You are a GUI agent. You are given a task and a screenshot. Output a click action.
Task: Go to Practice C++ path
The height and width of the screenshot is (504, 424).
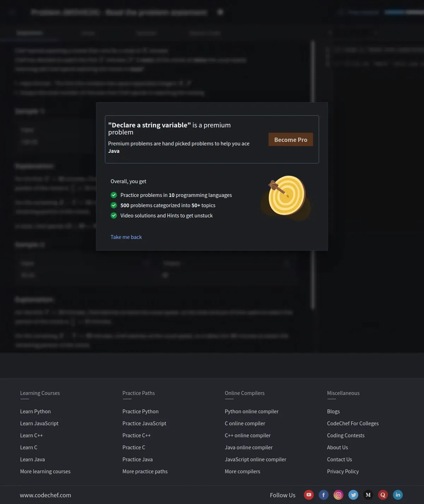(x=136, y=435)
